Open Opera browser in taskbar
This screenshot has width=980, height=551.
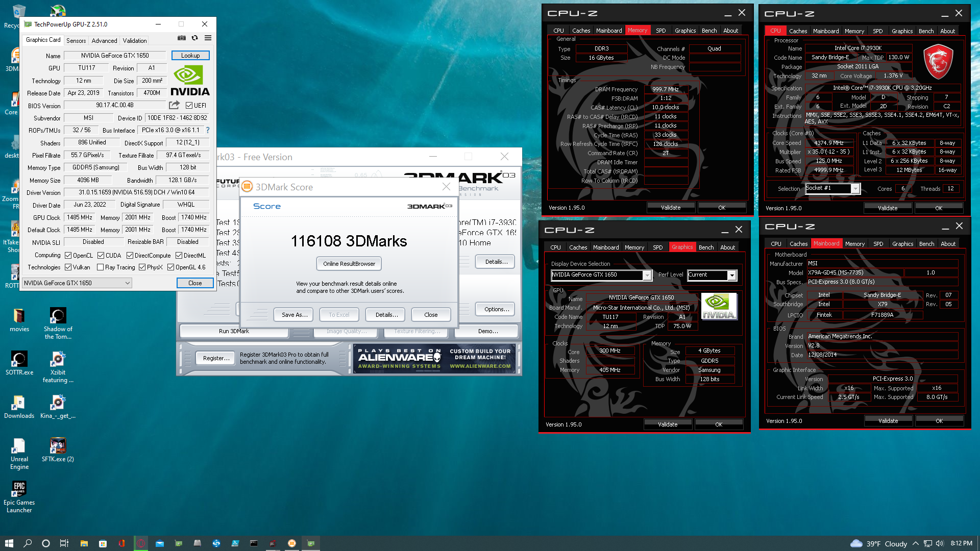[x=141, y=543]
